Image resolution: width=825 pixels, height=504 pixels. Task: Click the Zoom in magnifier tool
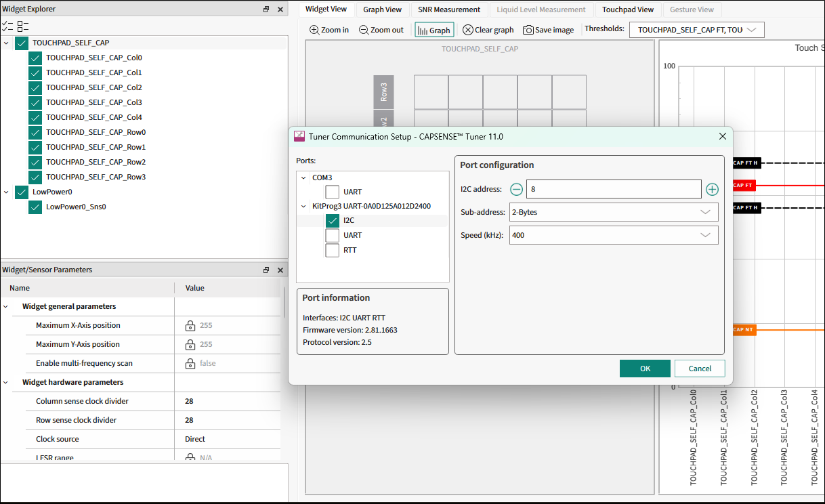click(329, 30)
